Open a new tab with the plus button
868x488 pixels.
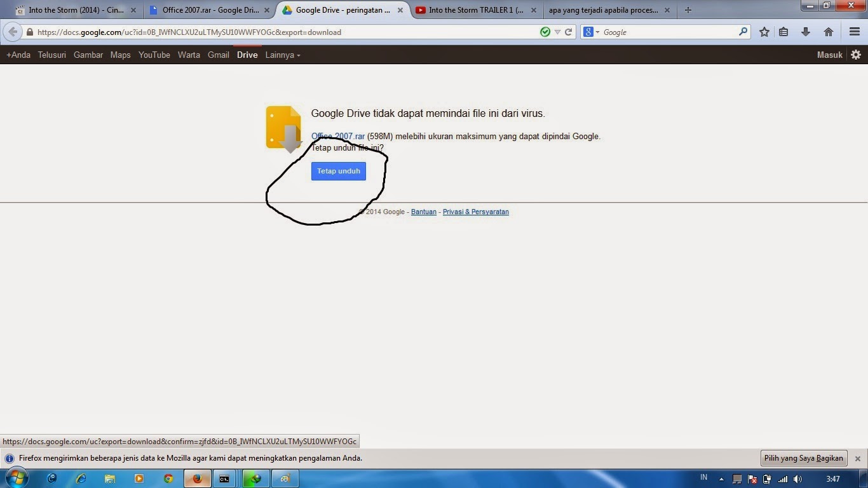point(688,10)
